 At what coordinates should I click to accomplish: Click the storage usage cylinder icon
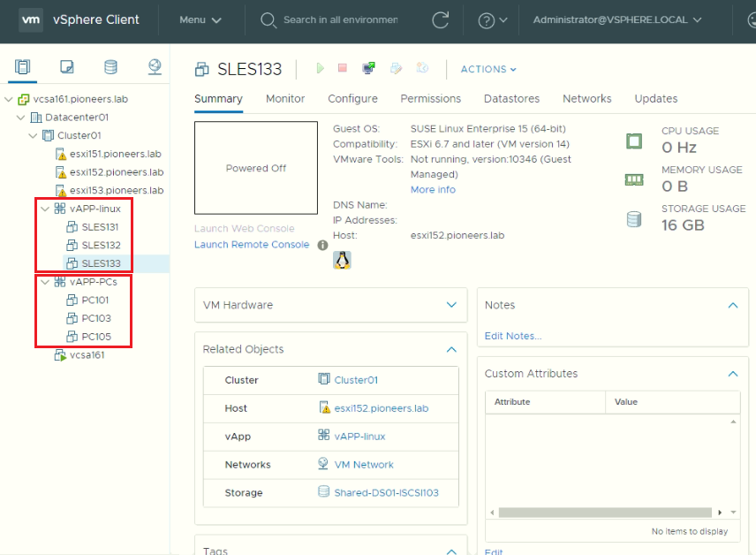(x=634, y=219)
